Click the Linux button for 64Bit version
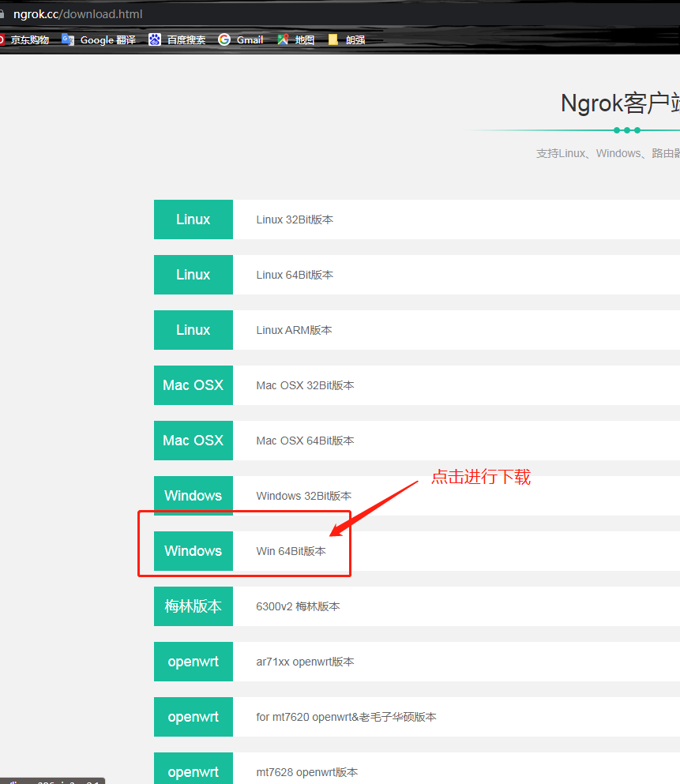680x784 pixels. pos(193,275)
